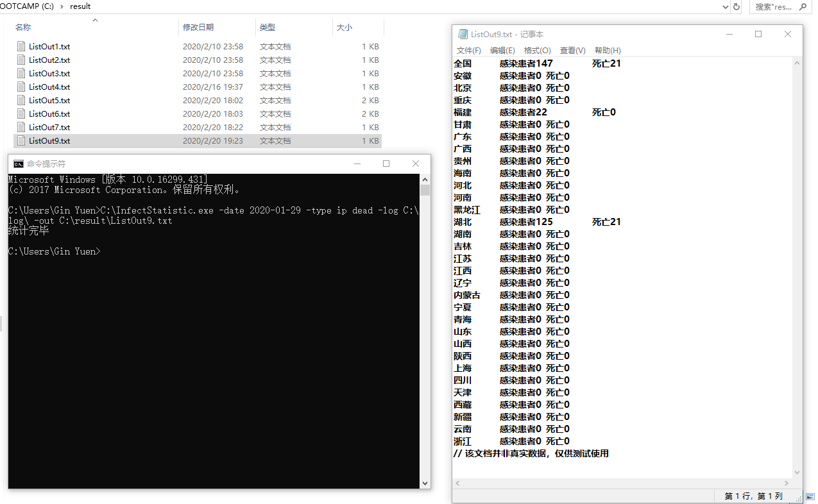
Task: Click the 文本文档 type cell of ListOut1.txt
Action: [275, 46]
